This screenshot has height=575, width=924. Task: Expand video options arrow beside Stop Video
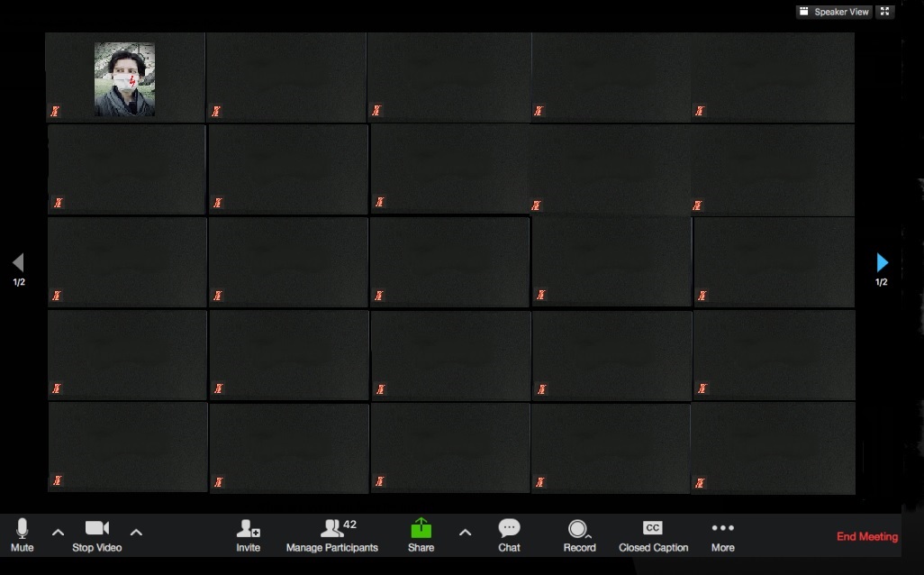point(137,533)
